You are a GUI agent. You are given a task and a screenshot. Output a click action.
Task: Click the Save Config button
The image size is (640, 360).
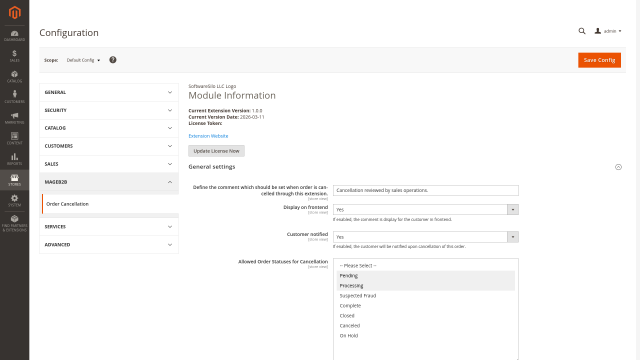[x=599, y=60]
